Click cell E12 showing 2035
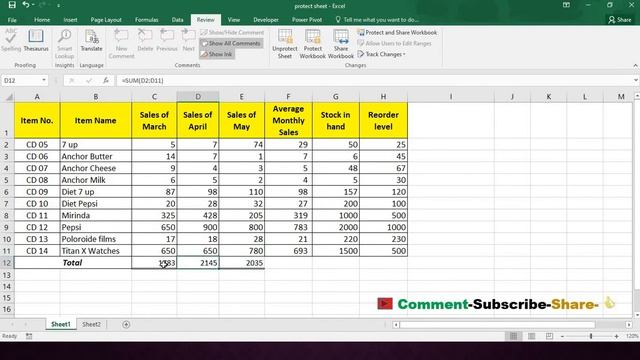 pyautogui.click(x=242, y=263)
